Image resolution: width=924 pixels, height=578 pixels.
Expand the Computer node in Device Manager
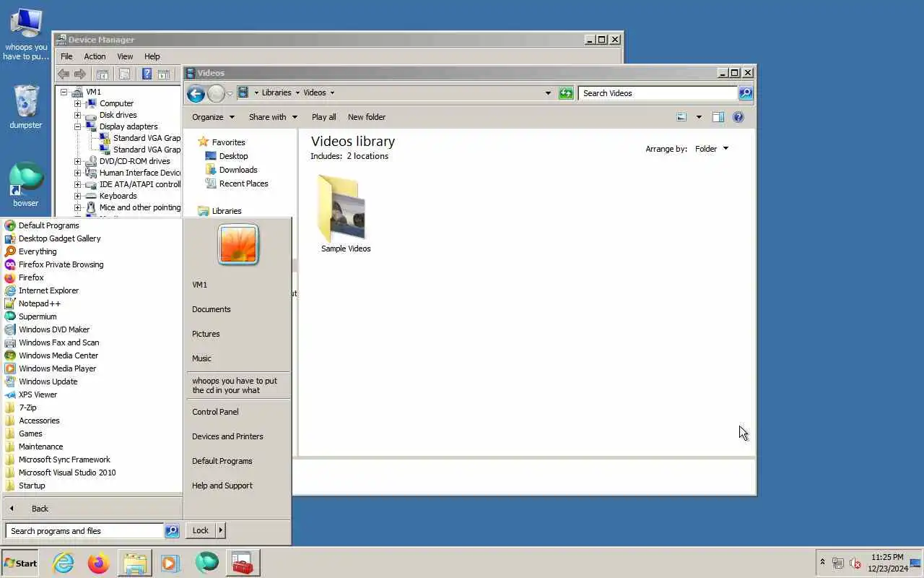coord(77,103)
